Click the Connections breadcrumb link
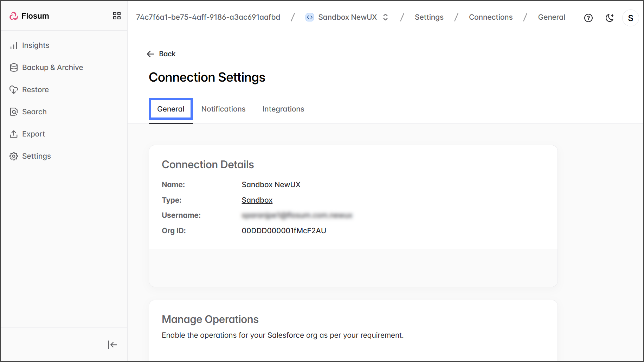The image size is (644, 362). tap(490, 17)
